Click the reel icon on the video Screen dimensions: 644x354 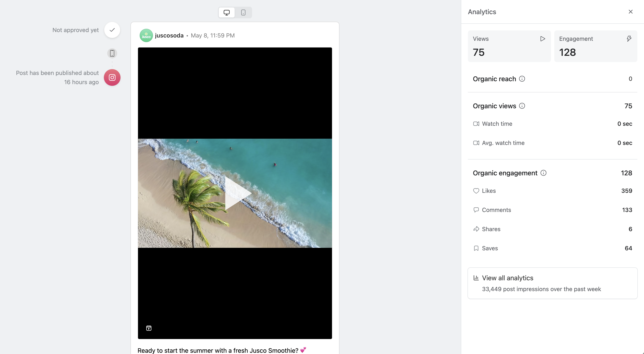pyautogui.click(x=149, y=328)
